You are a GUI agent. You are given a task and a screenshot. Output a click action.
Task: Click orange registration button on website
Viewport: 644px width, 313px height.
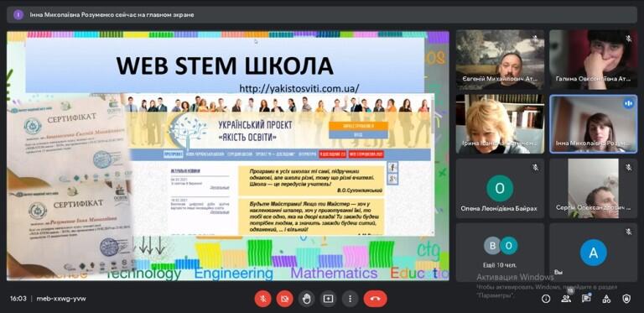(358, 126)
